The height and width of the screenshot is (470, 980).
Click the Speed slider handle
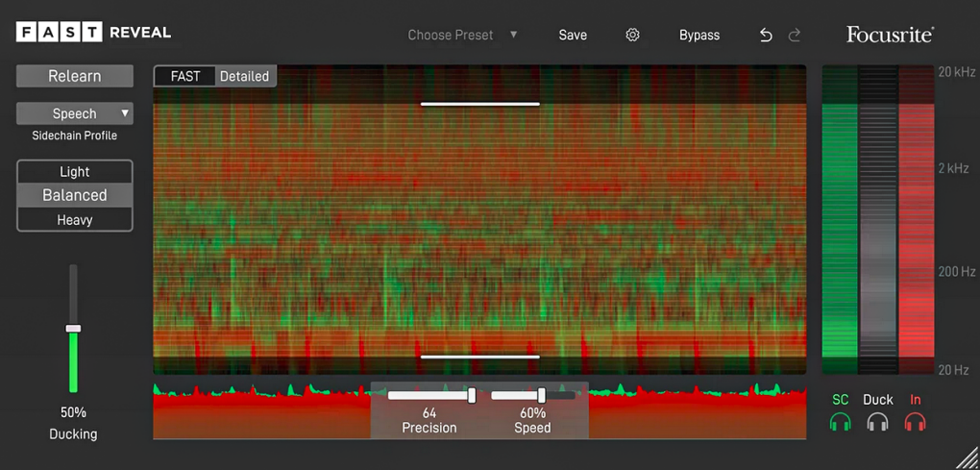[x=541, y=395]
